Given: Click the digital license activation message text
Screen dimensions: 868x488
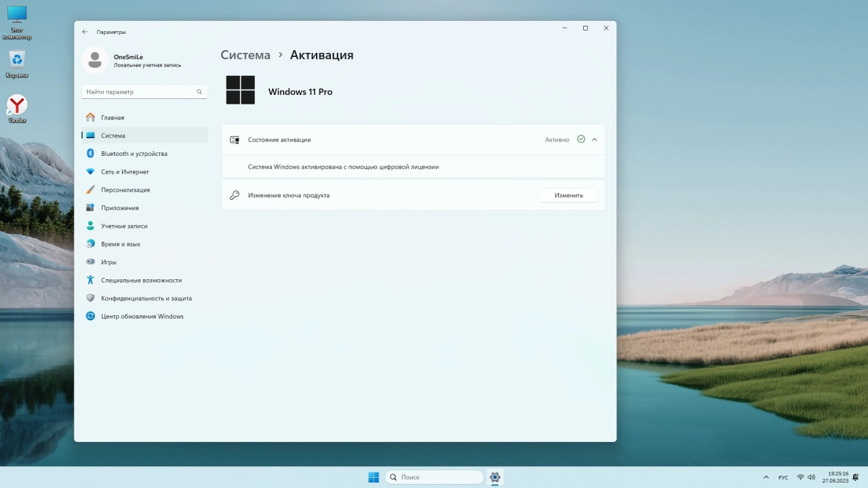Looking at the screenshot, I should (x=343, y=167).
